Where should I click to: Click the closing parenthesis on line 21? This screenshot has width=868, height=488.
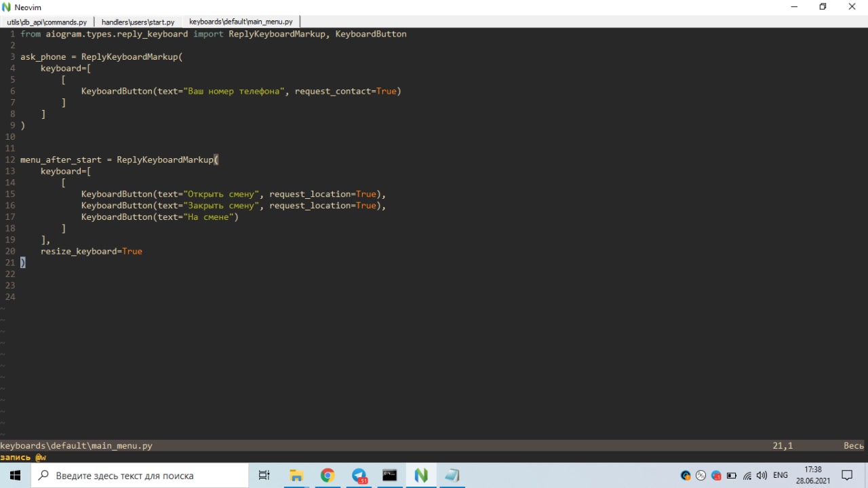tap(23, 263)
